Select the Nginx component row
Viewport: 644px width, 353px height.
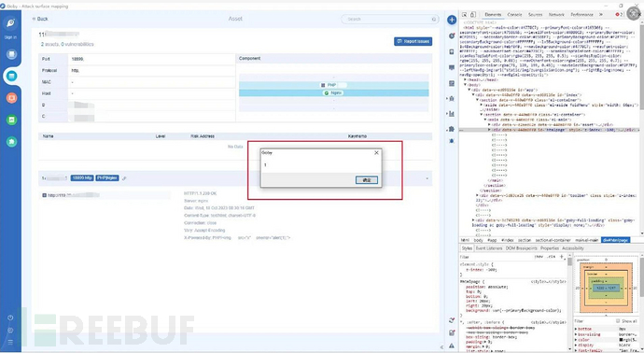pyautogui.click(x=333, y=93)
